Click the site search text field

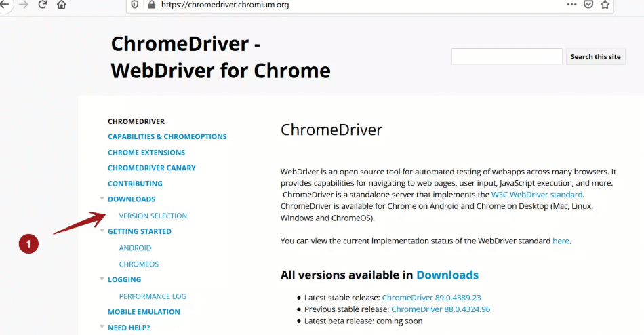507,56
